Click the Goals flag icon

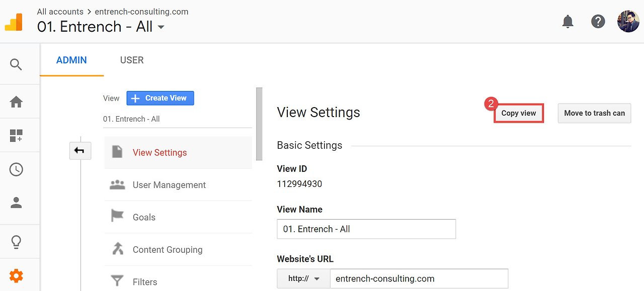pos(117,217)
